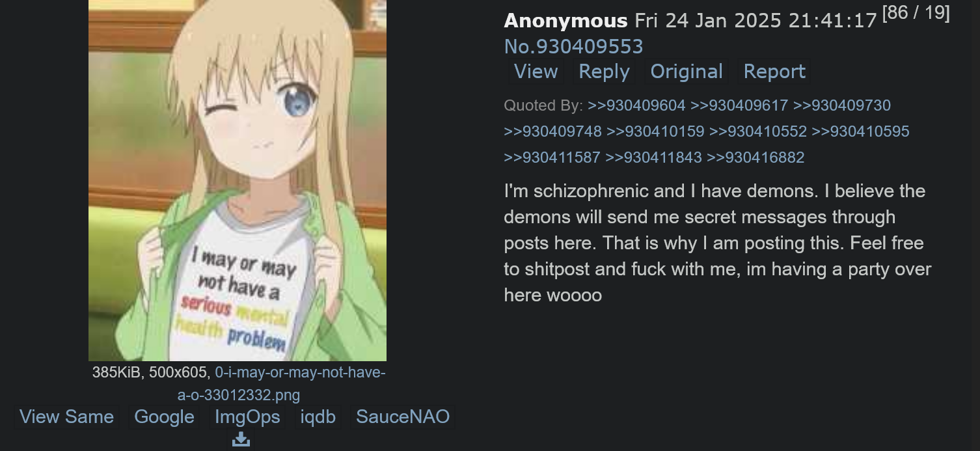Click post number No.930409553
Viewport: 980px width, 451px height.
point(573,46)
